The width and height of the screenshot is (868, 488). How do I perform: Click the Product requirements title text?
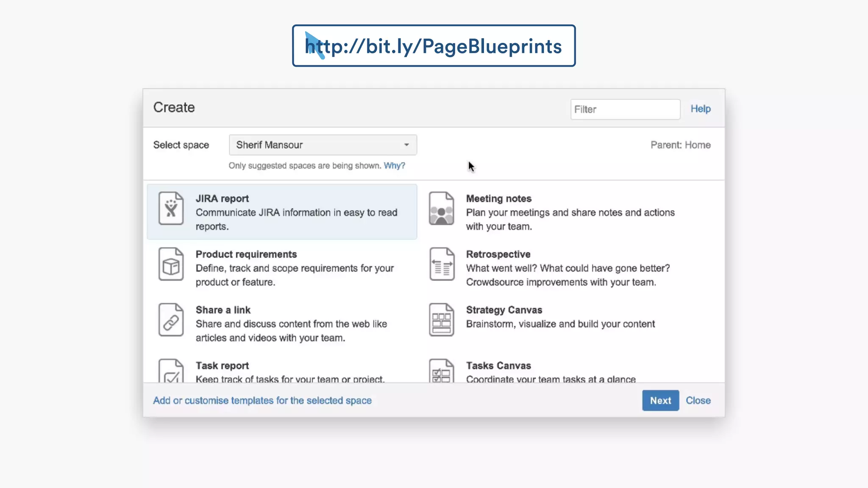(246, 254)
